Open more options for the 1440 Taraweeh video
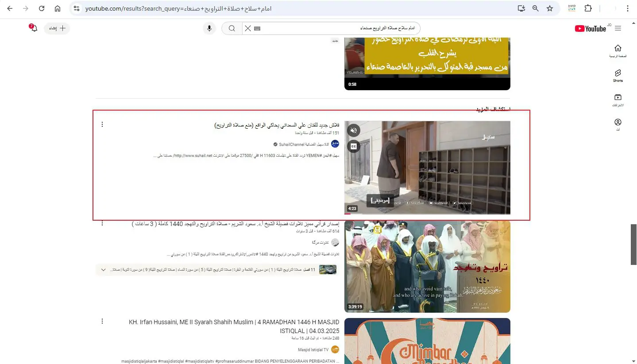 (x=102, y=223)
